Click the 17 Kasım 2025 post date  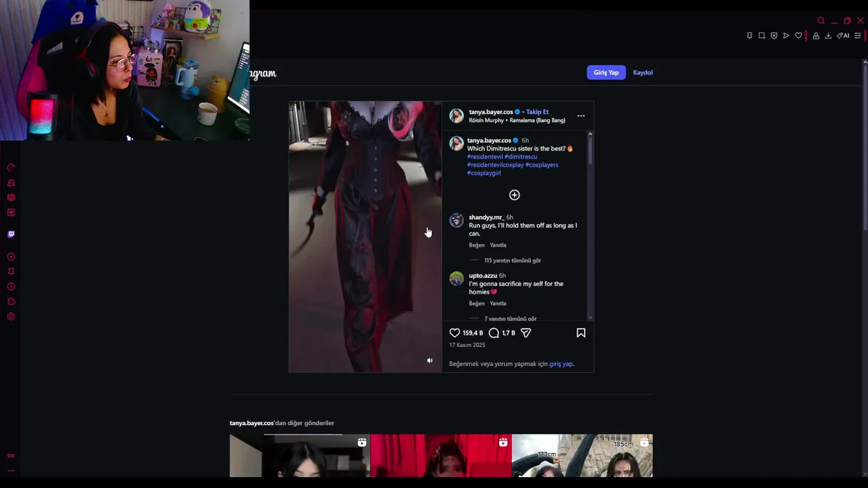(467, 345)
